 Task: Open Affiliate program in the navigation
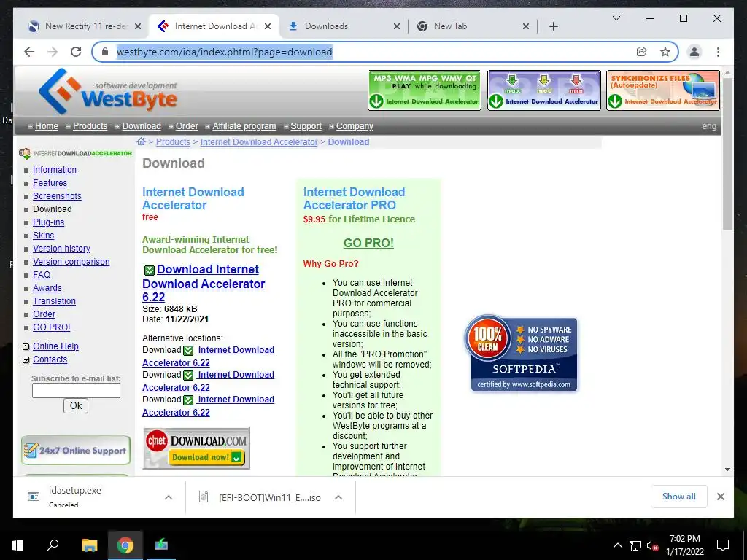coord(244,126)
